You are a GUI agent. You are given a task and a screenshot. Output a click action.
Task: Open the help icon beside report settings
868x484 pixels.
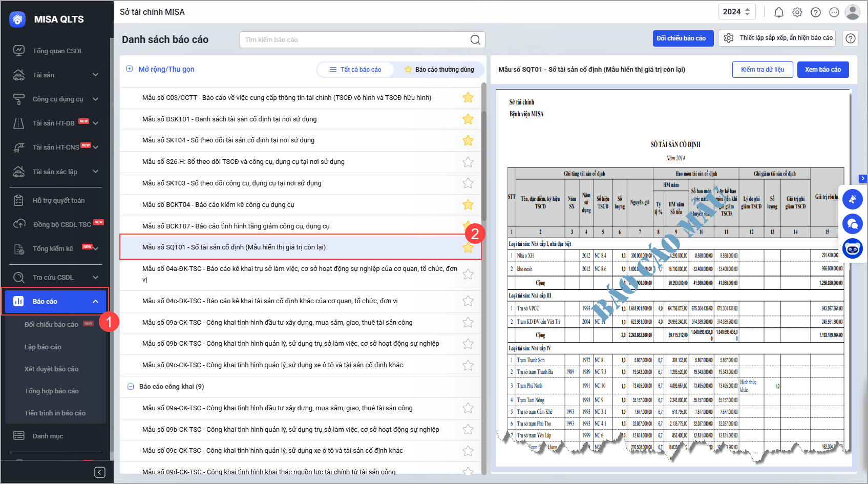click(x=851, y=38)
